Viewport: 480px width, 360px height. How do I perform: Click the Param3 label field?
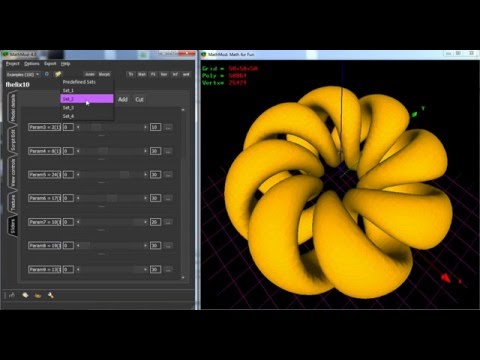pyautogui.click(x=44, y=127)
